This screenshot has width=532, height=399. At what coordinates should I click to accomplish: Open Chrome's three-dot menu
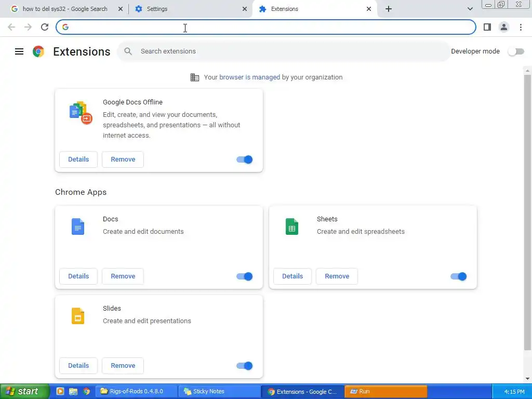(x=521, y=27)
